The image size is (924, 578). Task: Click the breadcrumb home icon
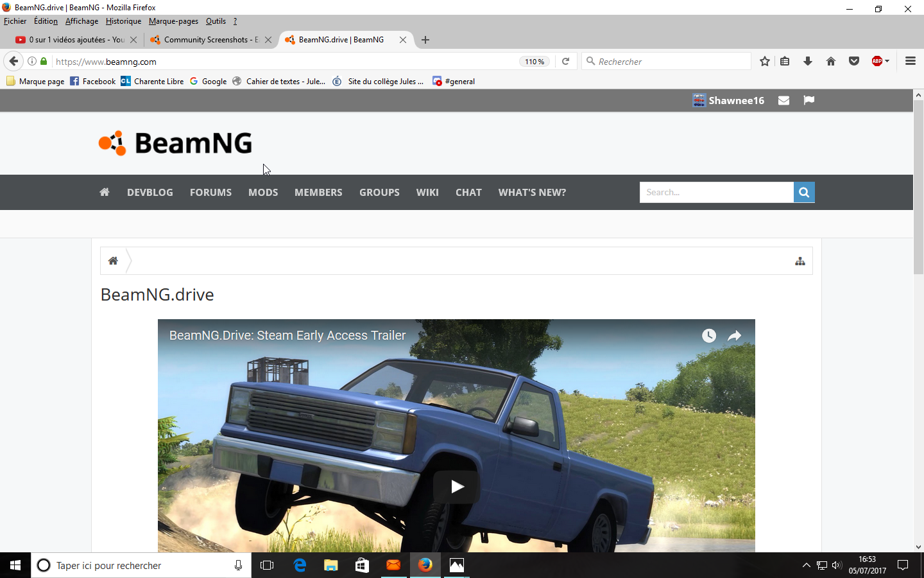point(113,261)
